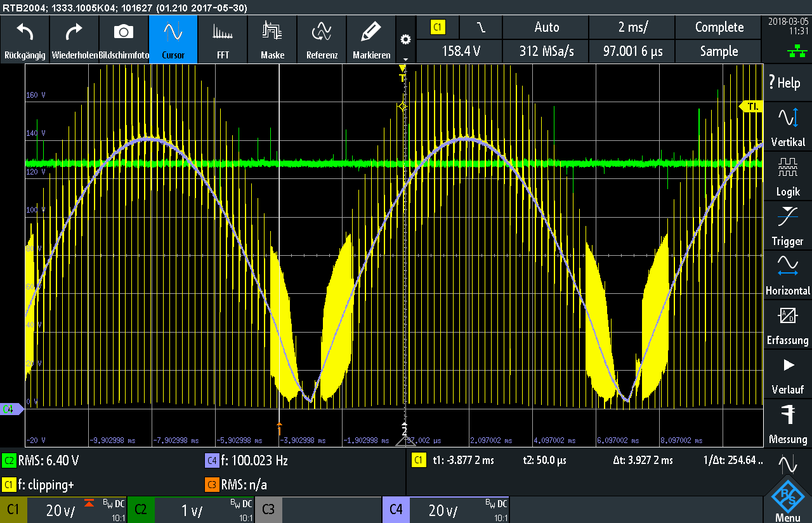The image size is (812, 523).
Task: Click the 160 V grid label
Action: pos(36,95)
